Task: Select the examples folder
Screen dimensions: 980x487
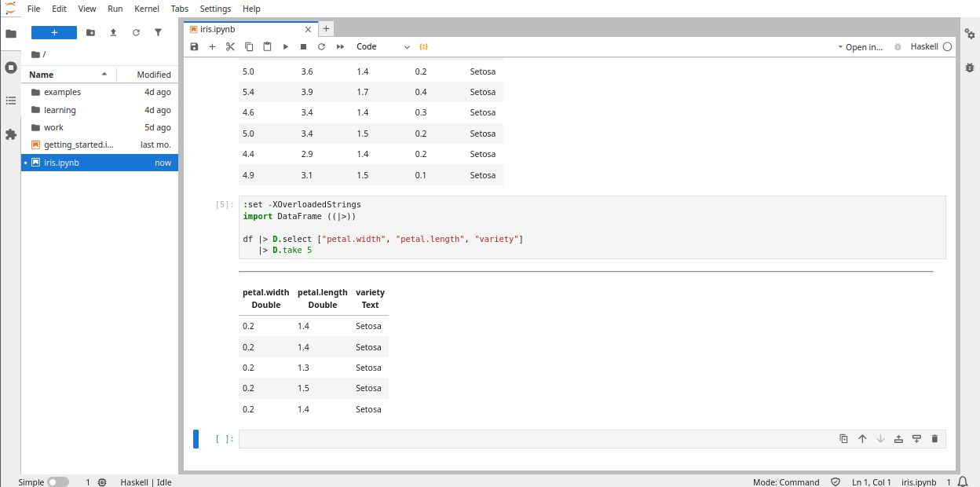Action: click(x=100, y=92)
